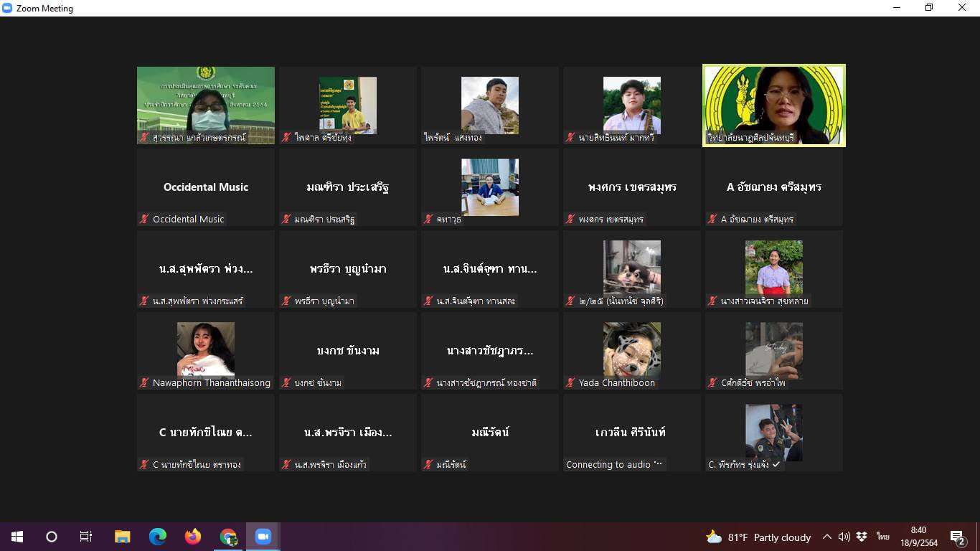
Task: Click the Task View icon
Action: pyautogui.click(x=86, y=537)
